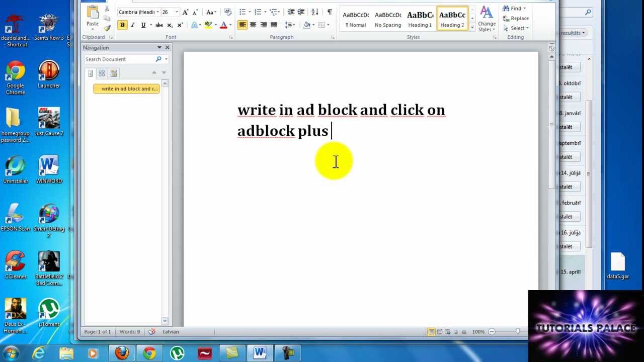Click Shrink Font icon

click(x=196, y=12)
